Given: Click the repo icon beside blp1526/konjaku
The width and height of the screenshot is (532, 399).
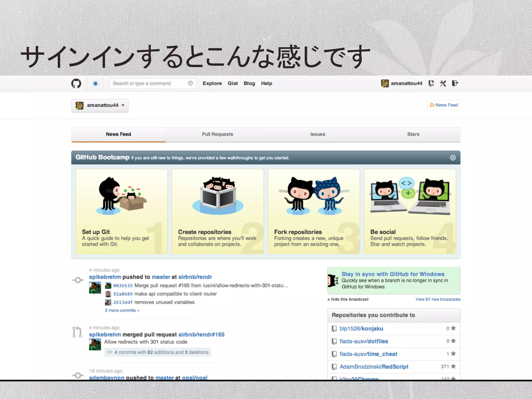Looking at the screenshot, I should point(334,329).
